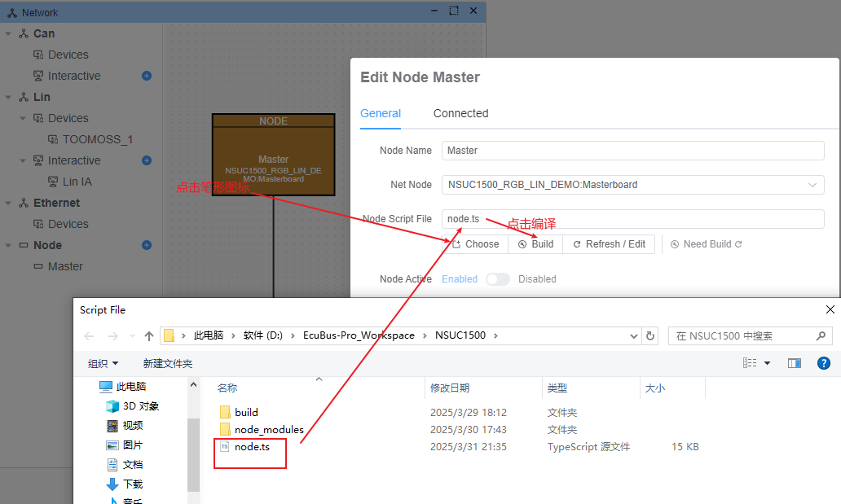Click the Need Build status link

point(706,244)
